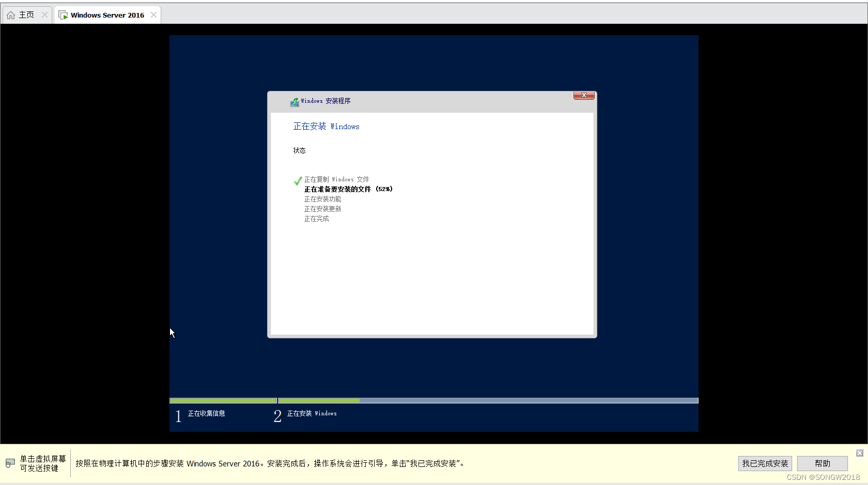Viewport: 868px width, 485px height.
Task: Click 正在准备要安装的文件 (52%) status text
Action: (x=348, y=189)
